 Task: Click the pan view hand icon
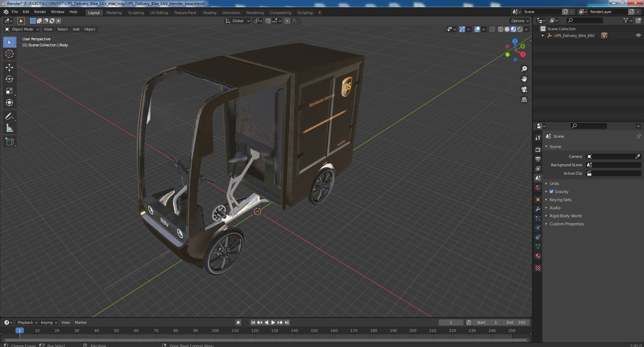524,79
